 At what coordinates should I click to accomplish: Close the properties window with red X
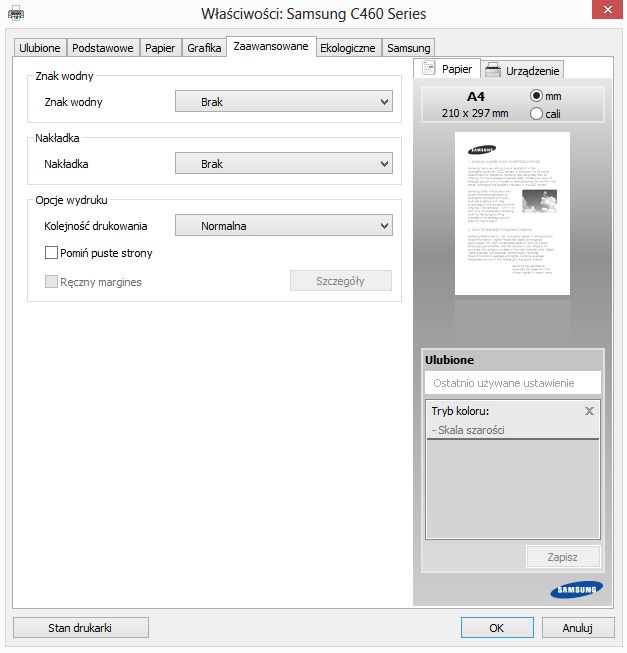tap(607, 9)
